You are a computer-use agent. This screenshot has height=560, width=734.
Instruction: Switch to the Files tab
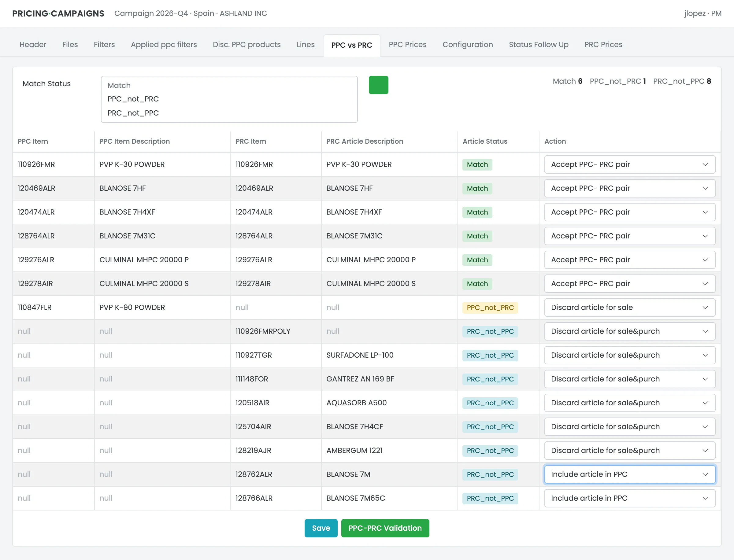pyautogui.click(x=70, y=45)
